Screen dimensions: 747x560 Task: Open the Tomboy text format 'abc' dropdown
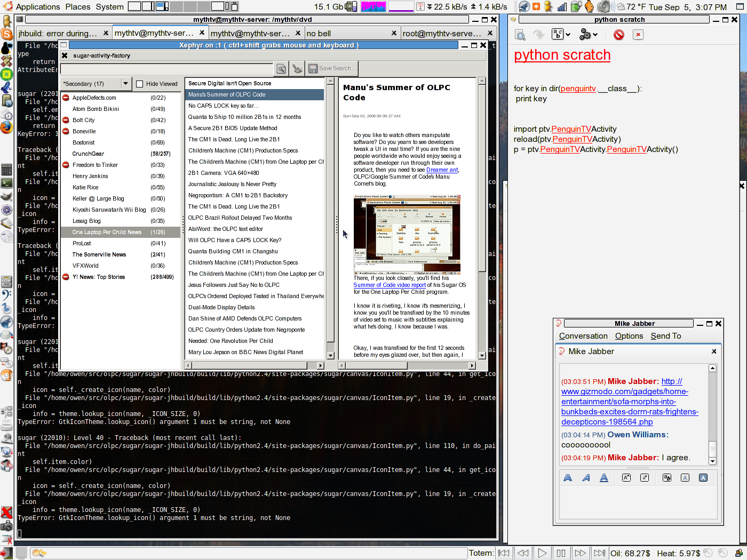coord(560,35)
